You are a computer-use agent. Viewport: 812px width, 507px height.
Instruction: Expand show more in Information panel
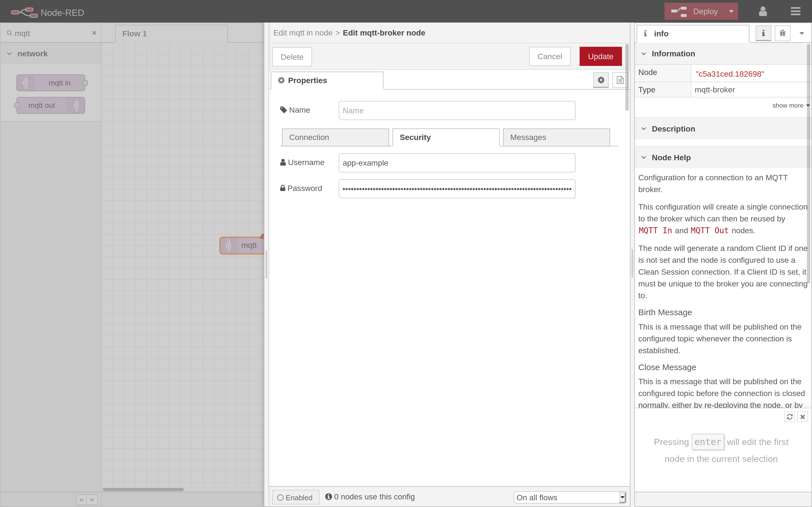pos(789,105)
